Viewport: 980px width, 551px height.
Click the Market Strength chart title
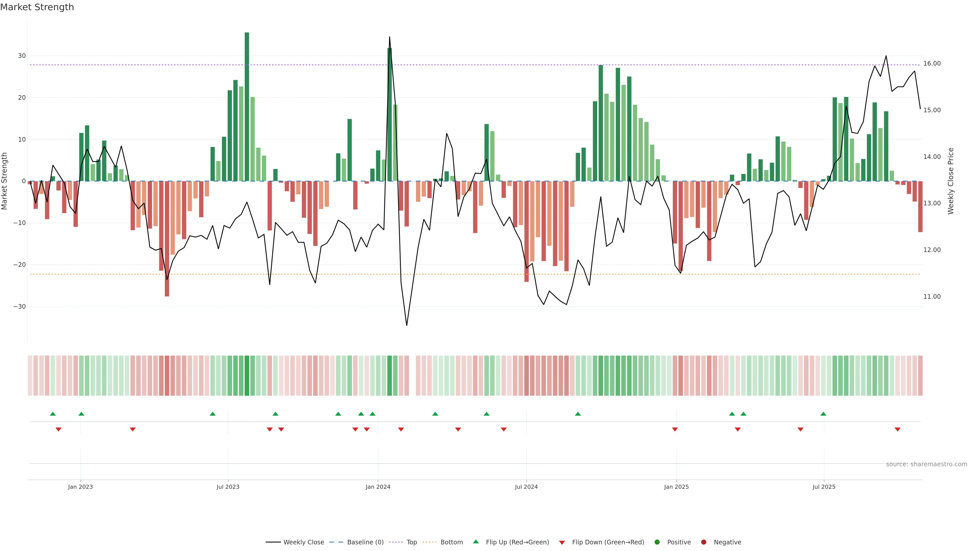(x=37, y=7)
